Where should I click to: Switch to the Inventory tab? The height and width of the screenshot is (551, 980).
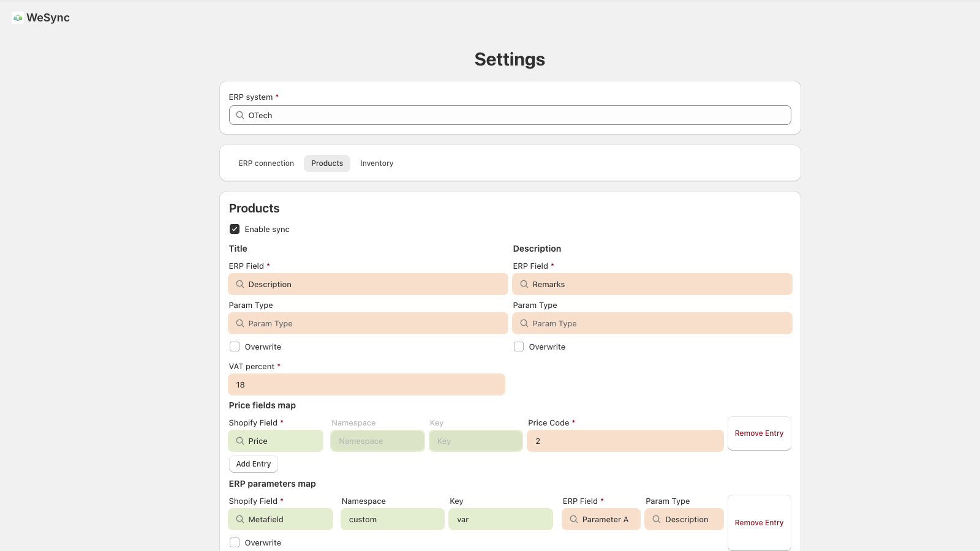click(x=377, y=163)
